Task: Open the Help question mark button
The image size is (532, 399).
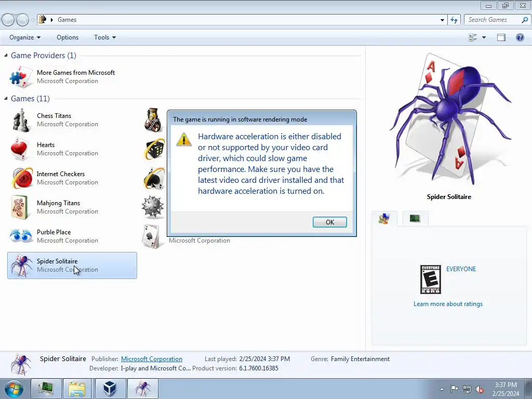Action: 520,37
